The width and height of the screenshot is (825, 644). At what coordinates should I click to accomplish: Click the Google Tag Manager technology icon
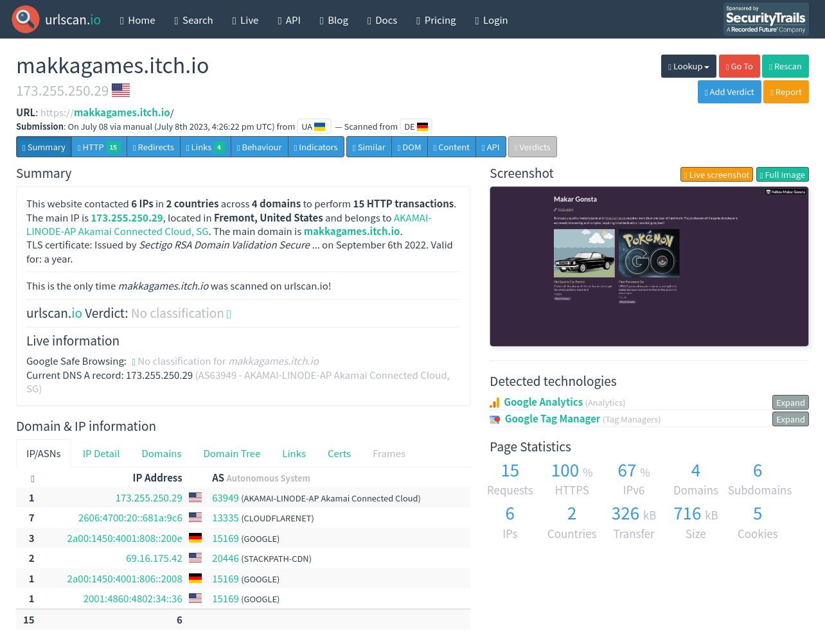pos(495,419)
